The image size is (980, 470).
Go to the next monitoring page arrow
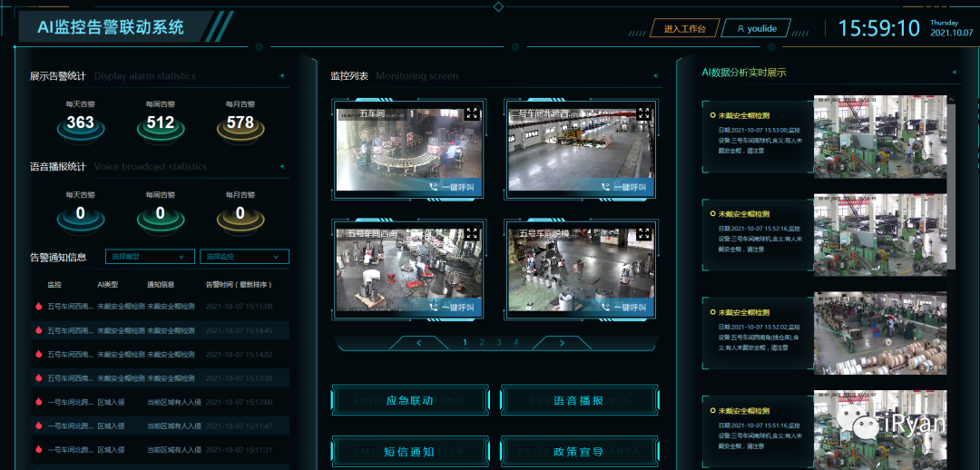point(562,342)
